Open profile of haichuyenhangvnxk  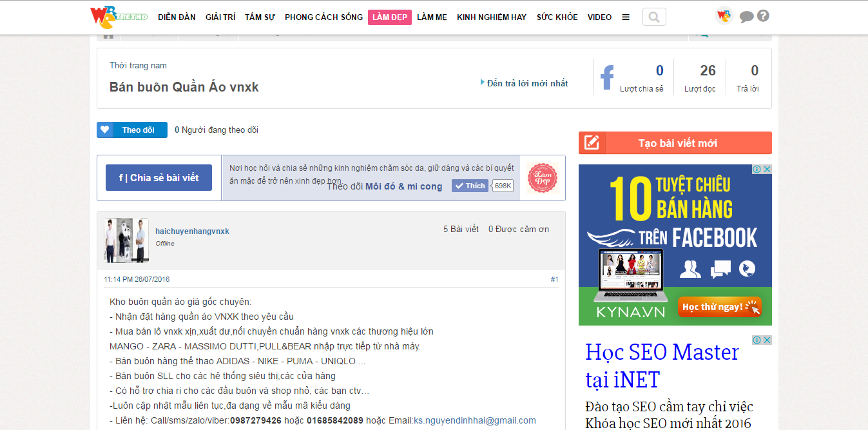192,230
